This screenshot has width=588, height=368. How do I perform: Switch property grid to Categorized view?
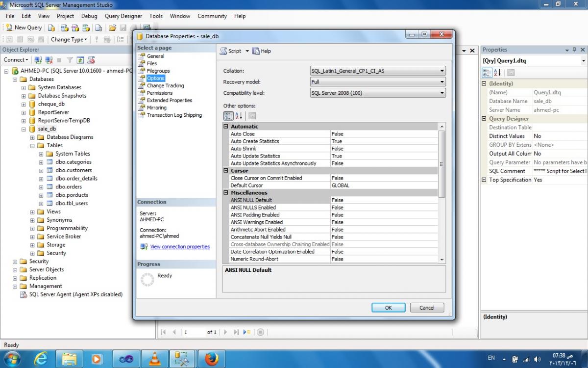click(x=228, y=116)
